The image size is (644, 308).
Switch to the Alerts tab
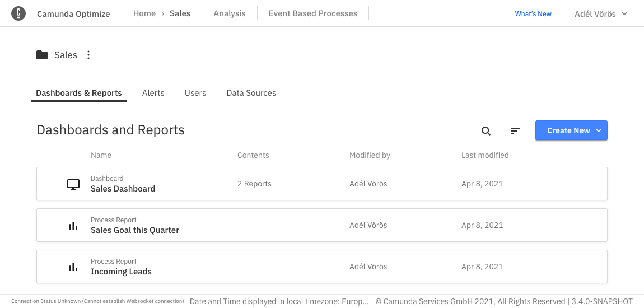(x=153, y=93)
